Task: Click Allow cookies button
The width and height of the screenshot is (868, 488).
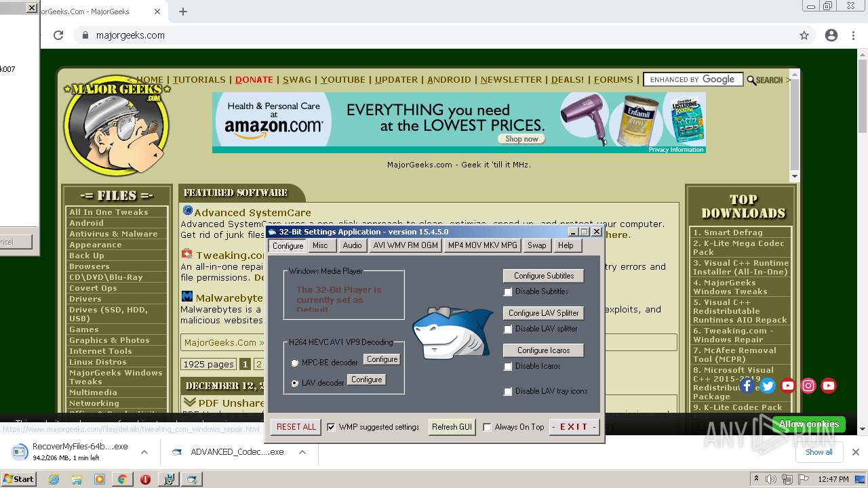Action: [809, 424]
